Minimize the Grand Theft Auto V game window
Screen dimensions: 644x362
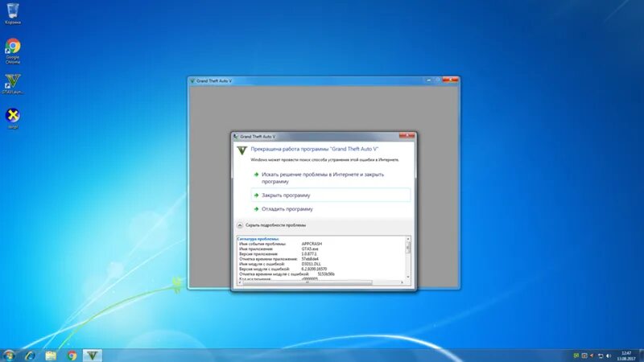click(x=429, y=80)
